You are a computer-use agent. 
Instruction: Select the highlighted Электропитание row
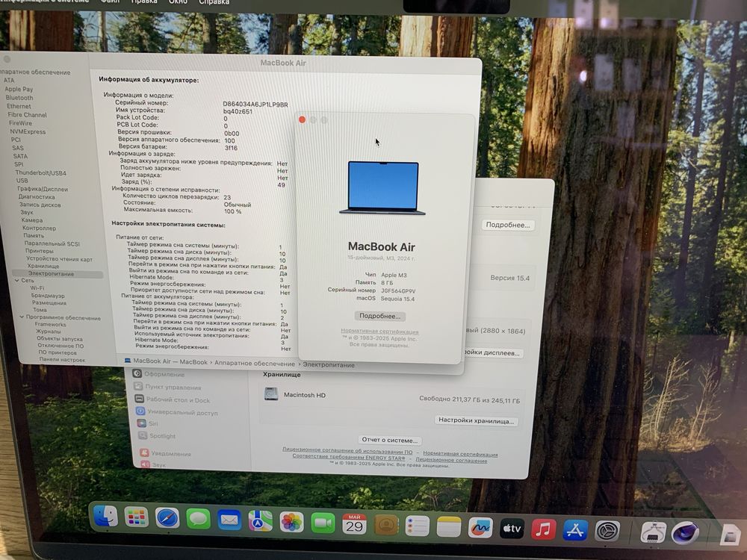point(58,274)
